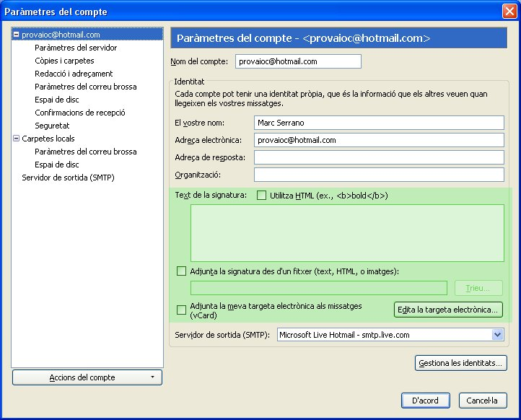Open the Seguretat settings page

(x=52, y=126)
